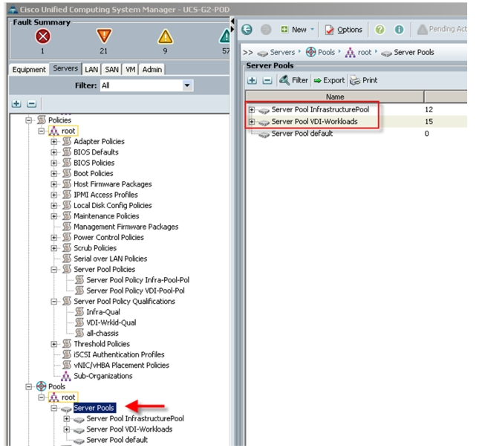The image size is (482, 448).
Task: Switch to the SAN tab
Action: (111, 70)
